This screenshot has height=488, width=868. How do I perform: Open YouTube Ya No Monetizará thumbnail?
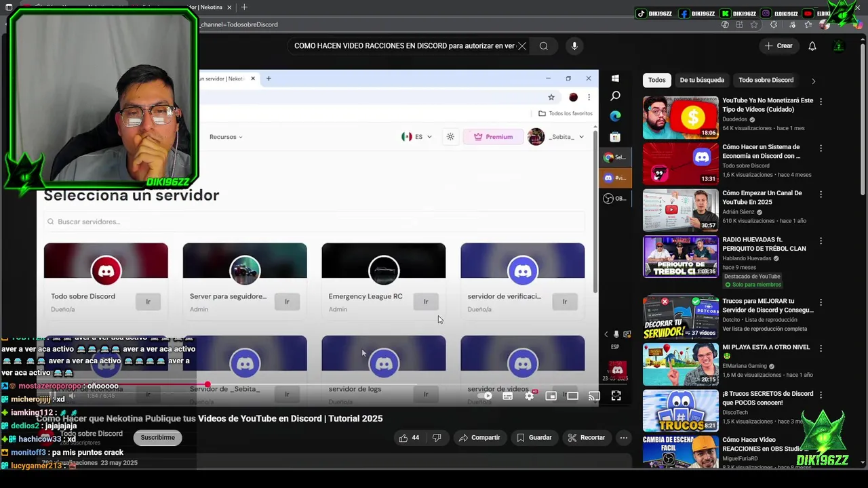pos(680,117)
